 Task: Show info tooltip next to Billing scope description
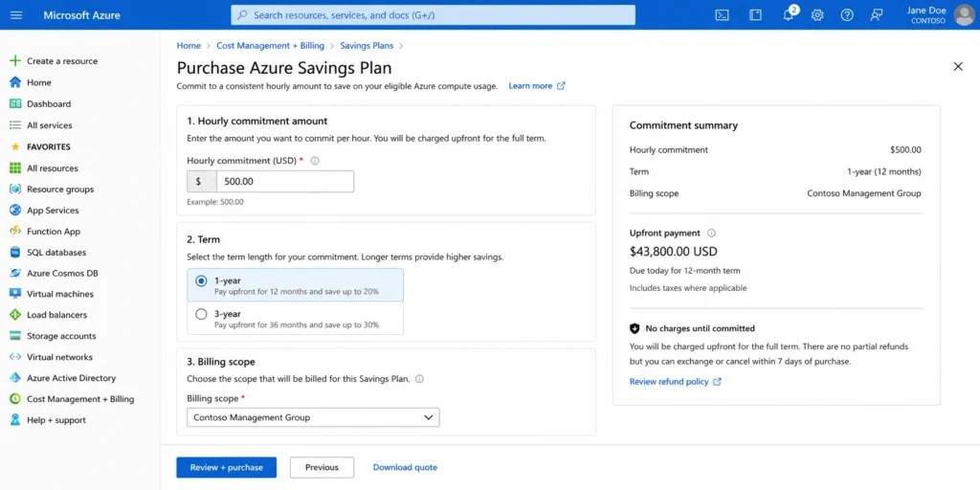coord(420,379)
